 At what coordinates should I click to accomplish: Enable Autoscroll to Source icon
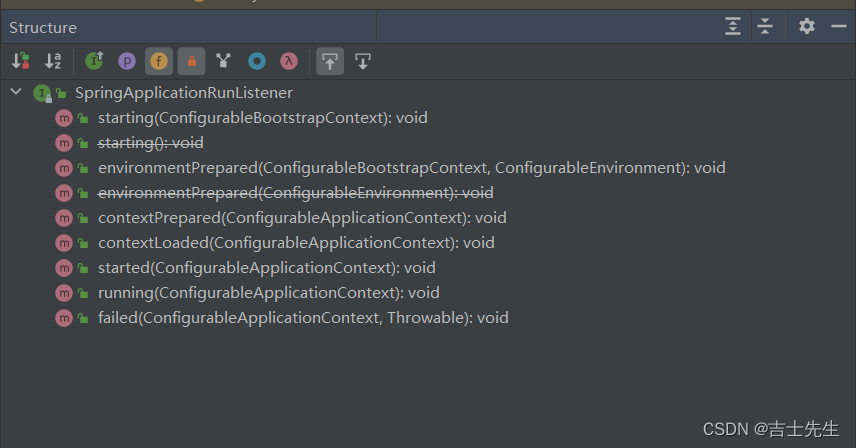point(330,61)
